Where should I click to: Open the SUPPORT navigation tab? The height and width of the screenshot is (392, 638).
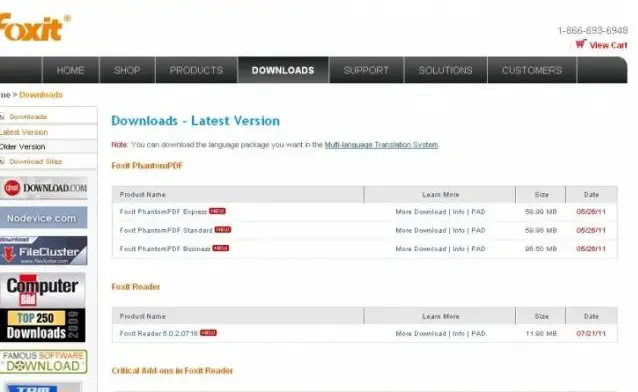coord(366,70)
